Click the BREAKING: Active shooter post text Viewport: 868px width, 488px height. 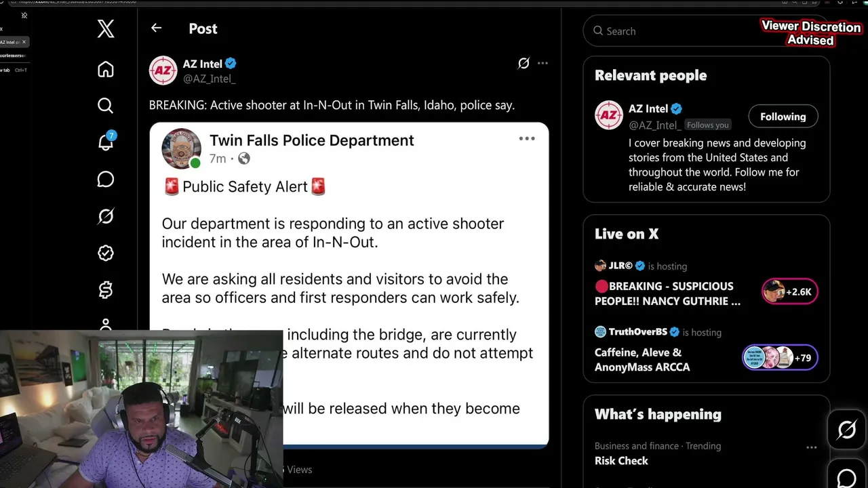[332, 105]
